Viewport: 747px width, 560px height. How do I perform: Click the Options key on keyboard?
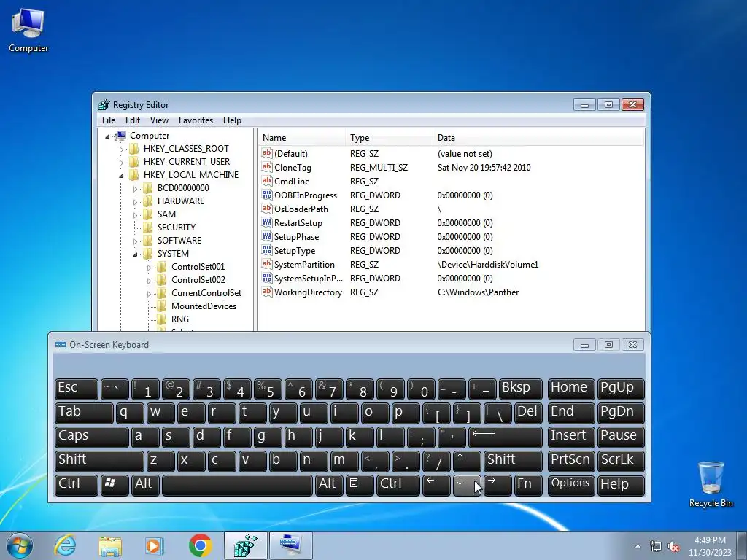(570, 484)
